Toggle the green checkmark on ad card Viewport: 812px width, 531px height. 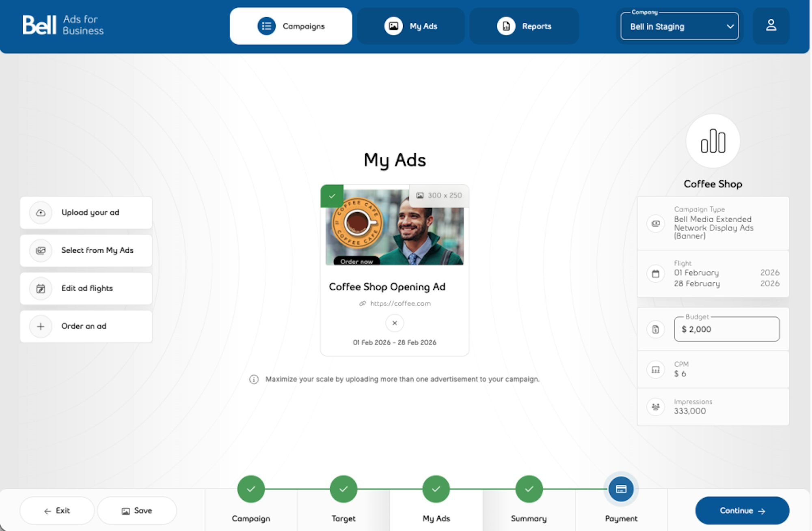[332, 196]
